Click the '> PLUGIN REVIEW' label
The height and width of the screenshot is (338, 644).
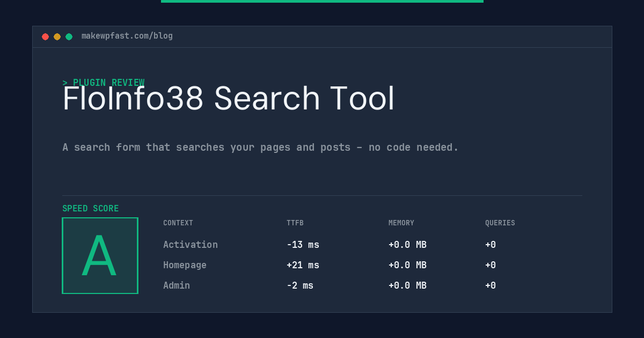click(x=104, y=83)
